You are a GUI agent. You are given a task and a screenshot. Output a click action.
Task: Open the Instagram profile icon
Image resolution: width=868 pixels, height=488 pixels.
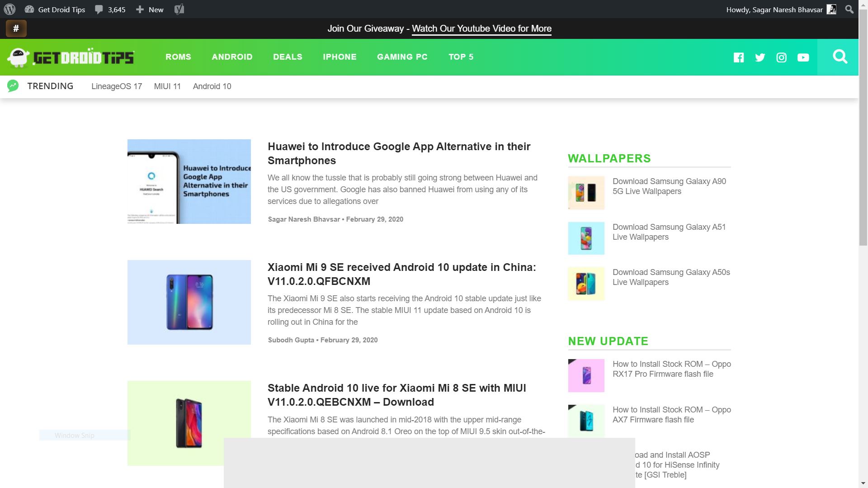pyautogui.click(x=782, y=57)
